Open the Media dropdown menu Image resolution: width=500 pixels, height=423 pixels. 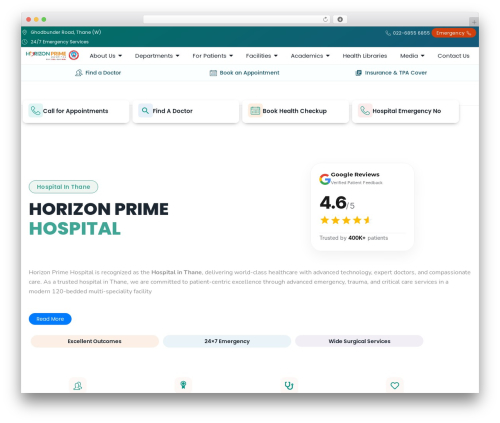pos(412,56)
